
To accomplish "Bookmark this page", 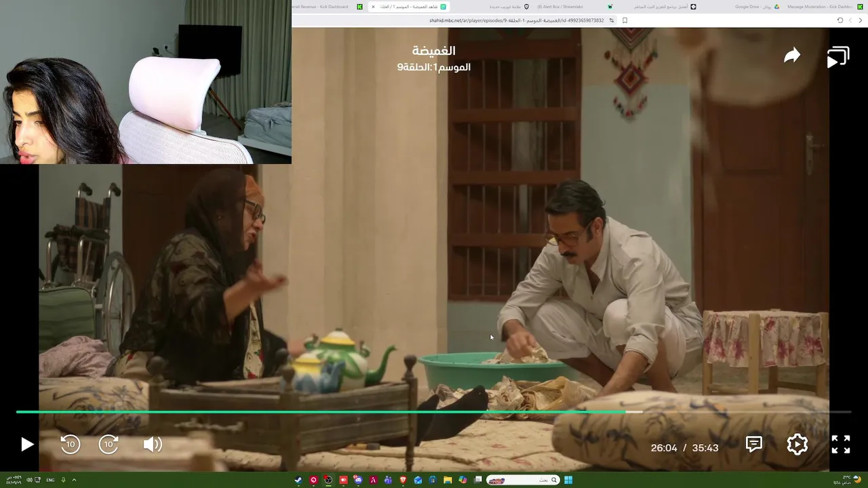I will point(625,20).
